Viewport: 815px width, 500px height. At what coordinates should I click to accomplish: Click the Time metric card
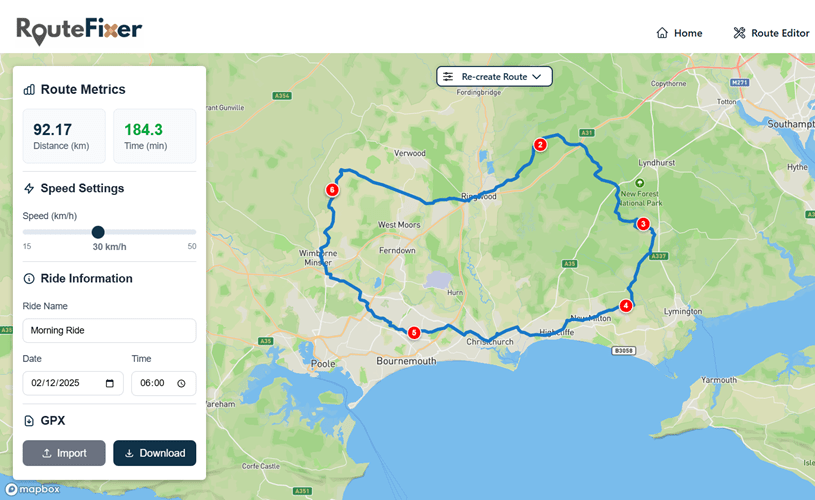pos(154,136)
